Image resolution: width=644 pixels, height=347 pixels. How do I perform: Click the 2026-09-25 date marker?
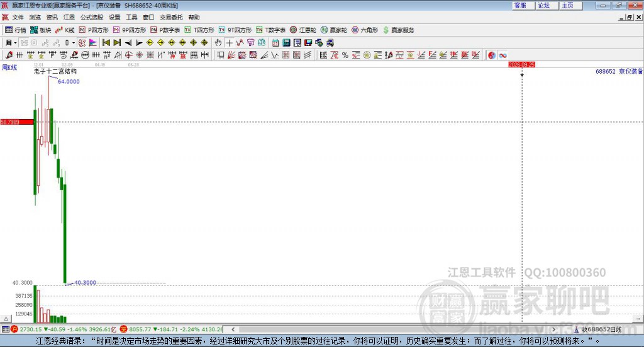coord(521,64)
